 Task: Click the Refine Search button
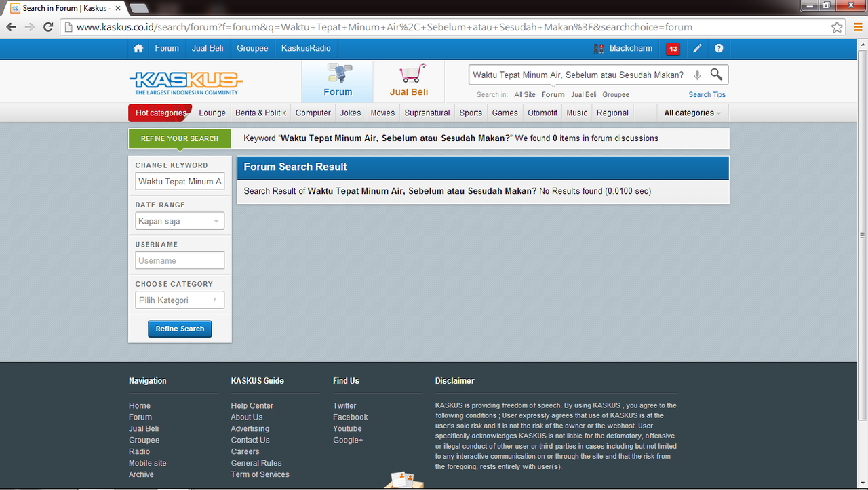point(180,329)
